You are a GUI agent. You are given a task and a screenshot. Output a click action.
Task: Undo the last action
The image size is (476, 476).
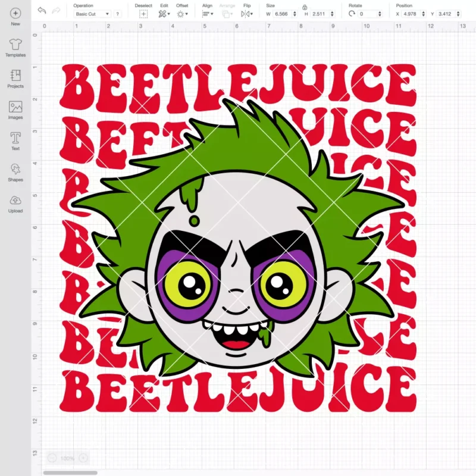42,11
